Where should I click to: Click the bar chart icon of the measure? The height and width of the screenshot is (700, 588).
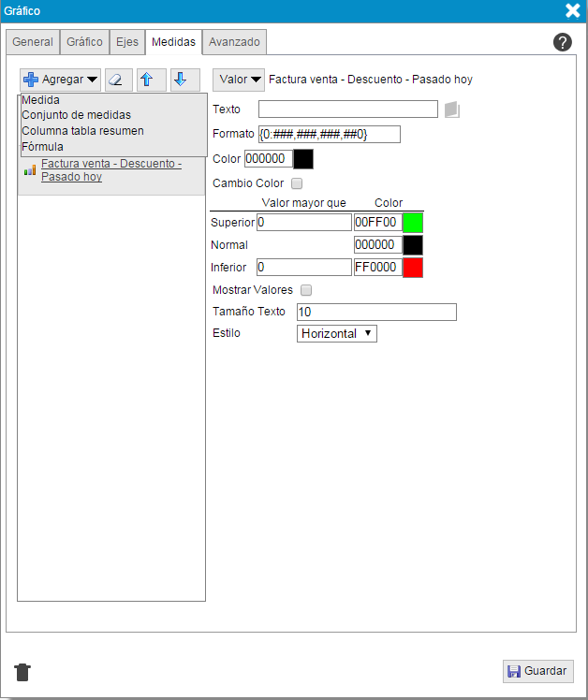click(x=30, y=170)
